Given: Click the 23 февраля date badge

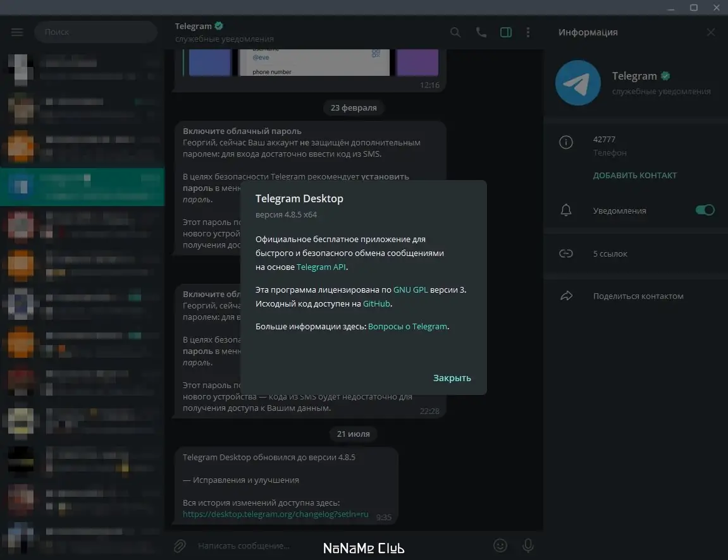Looking at the screenshot, I should pos(354,107).
